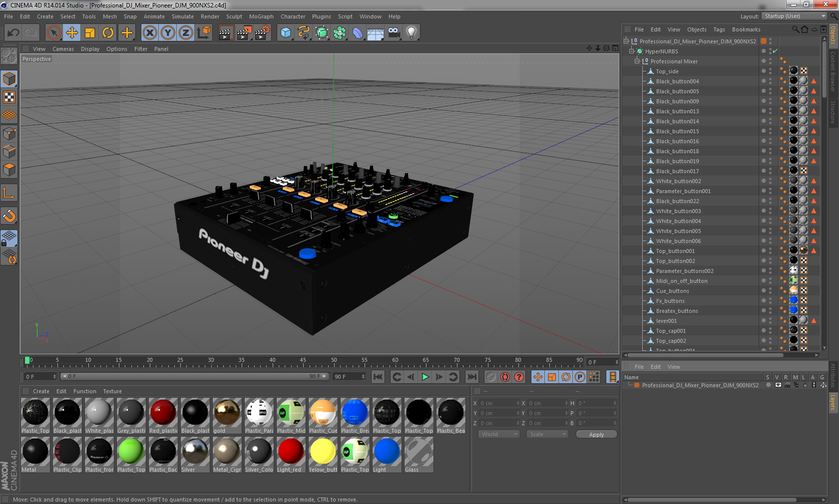Activate the Scale tool
Screen dimensions: 839x504
[x=90, y=33]
